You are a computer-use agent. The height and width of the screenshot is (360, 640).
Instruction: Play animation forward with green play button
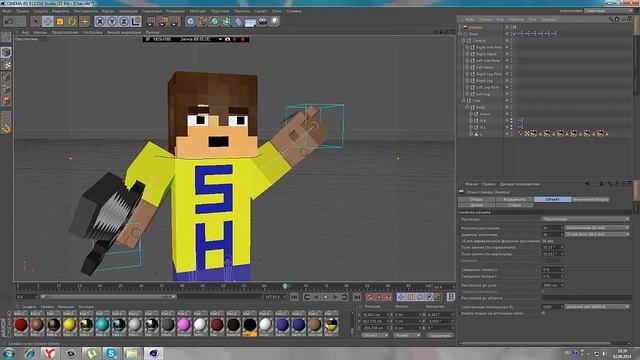point(325,297)
